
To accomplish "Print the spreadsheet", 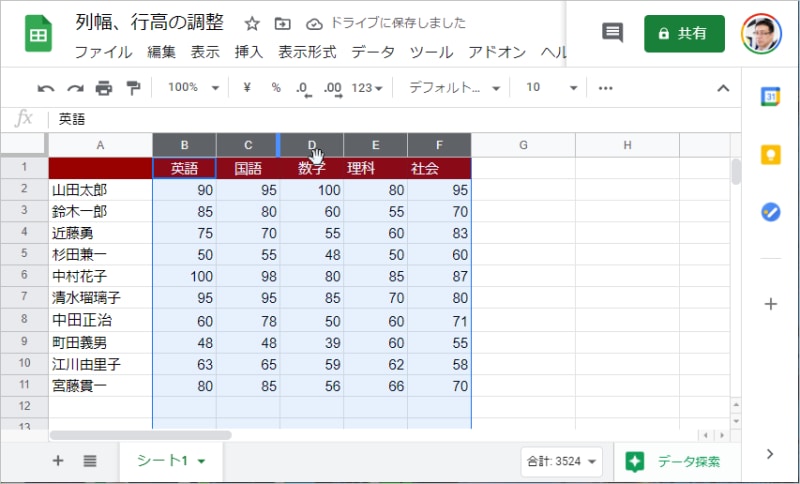I will coord(104,88).
